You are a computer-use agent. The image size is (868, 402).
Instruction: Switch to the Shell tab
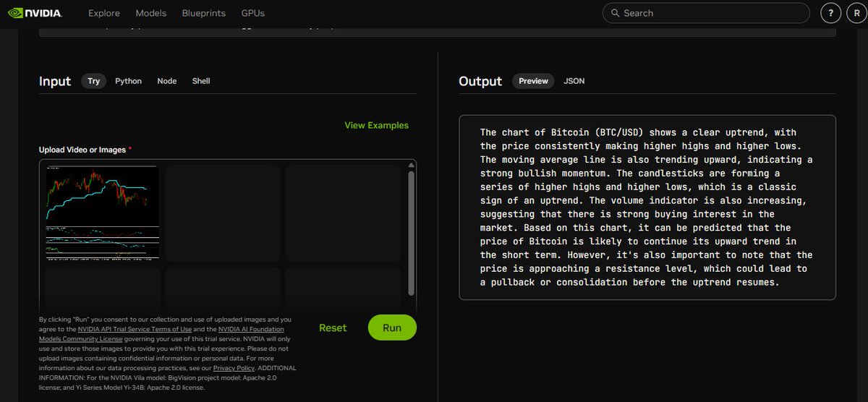pos(201,81)
